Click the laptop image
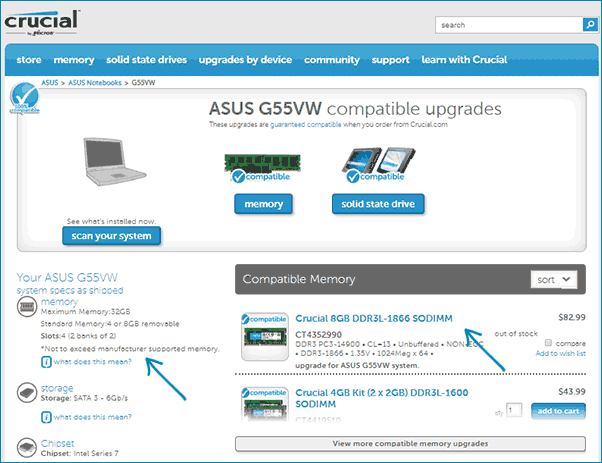The width and height of the screenshot is (602, 463). pyautogui.click(x=114, y=162)
